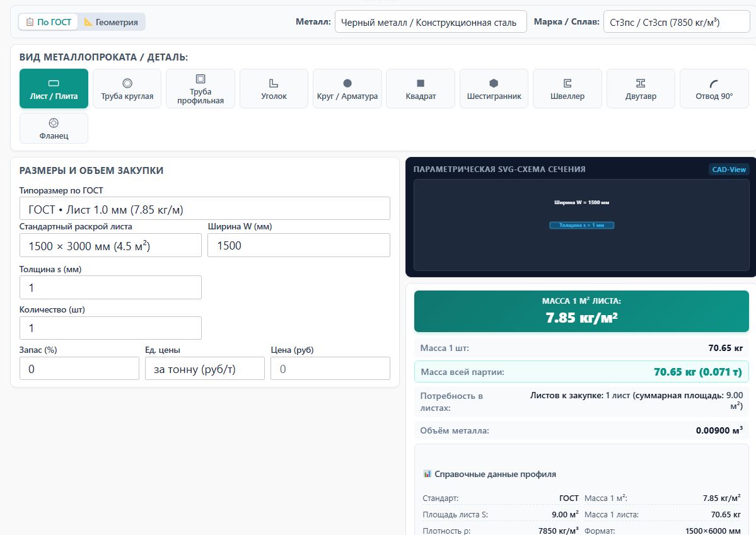Screen dimensions: 756x535
Task: Click the Цена (руб) field
Action: pos(330,369)
